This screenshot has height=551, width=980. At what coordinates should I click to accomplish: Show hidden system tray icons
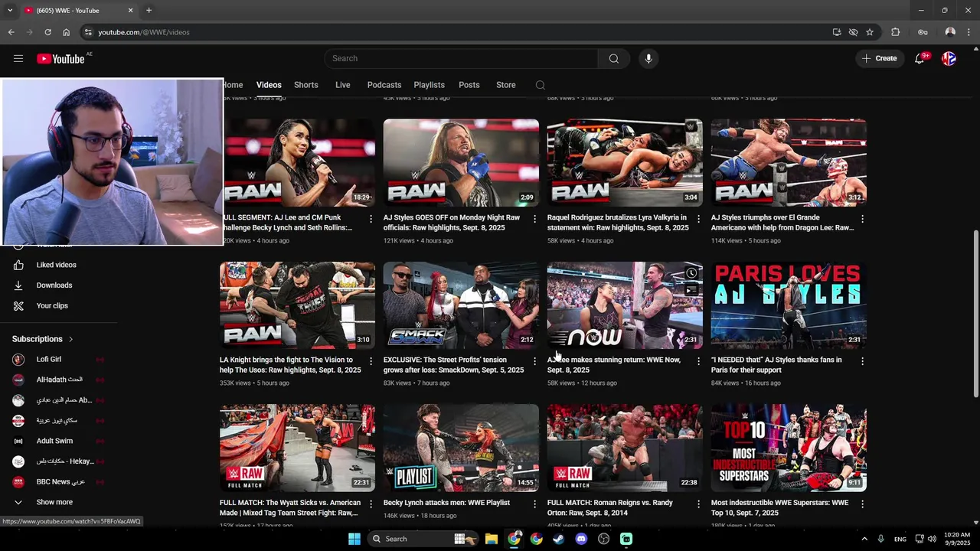[x=864, y=539]
